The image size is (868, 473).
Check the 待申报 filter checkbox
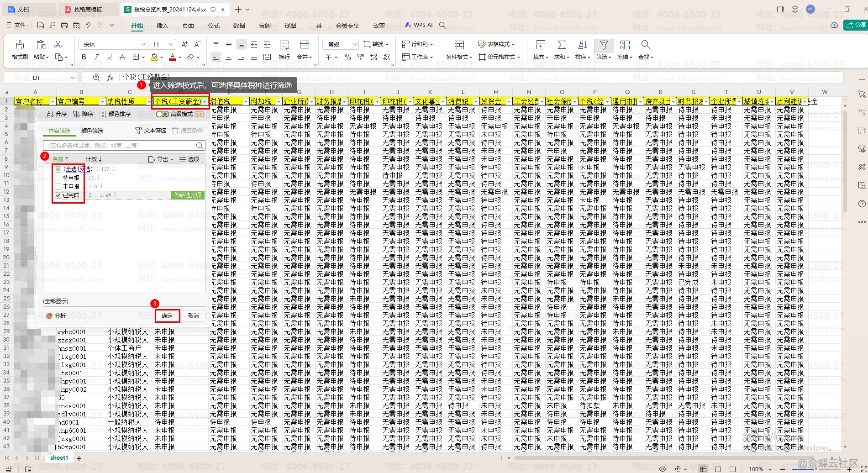(58, 178)
